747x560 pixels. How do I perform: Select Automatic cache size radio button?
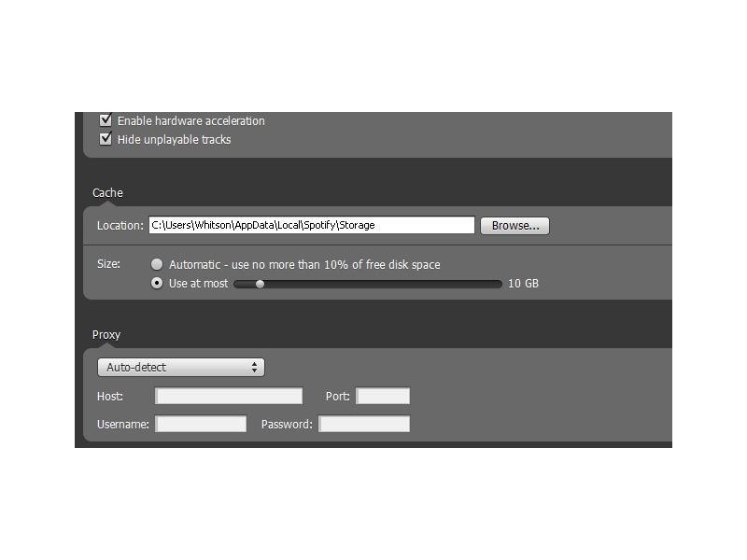(157, 264)
